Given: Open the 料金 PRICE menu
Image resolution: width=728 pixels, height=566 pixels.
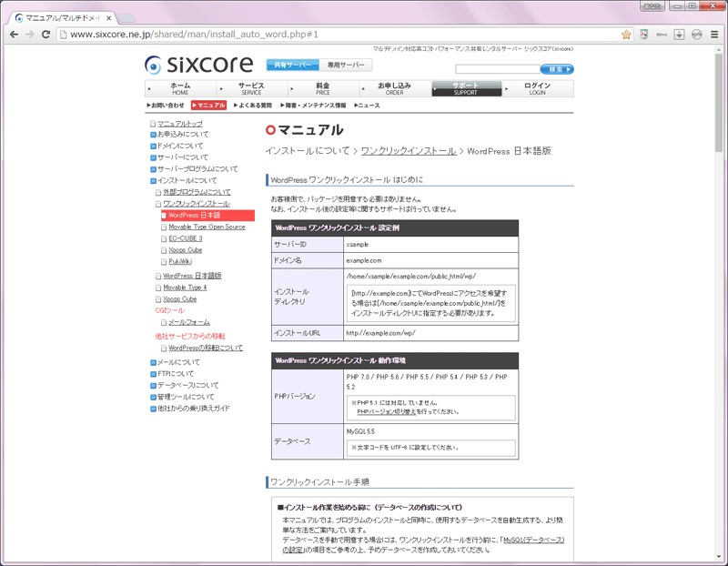Looking at the screenshot, I should [323, 88].
